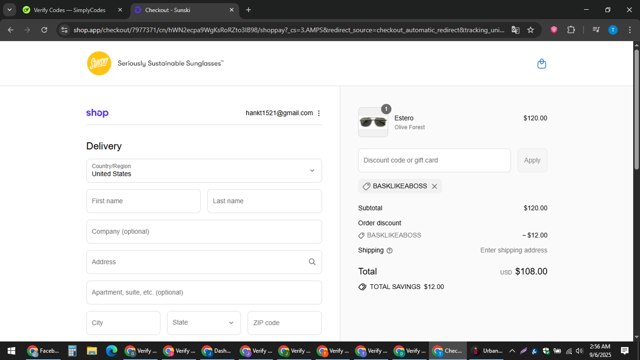Click the ZIP code field
Image resolution: width=640 pixels, height=360 pixels.
[284, 323]
